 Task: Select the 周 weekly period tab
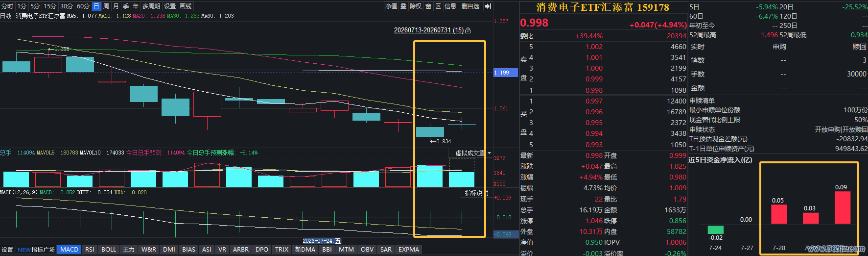point(106,6)
